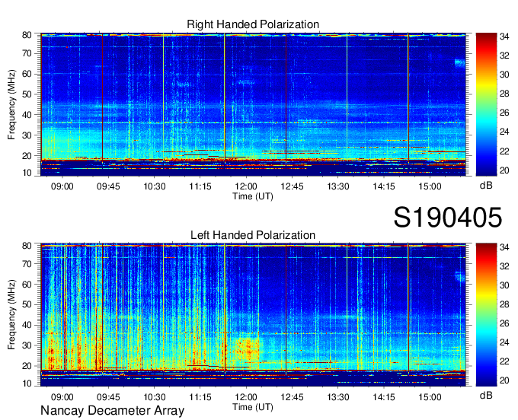The image size is (518, 420).
Task: Click the 'Nancay Decameter Array' caption
Action: (112, 411)
